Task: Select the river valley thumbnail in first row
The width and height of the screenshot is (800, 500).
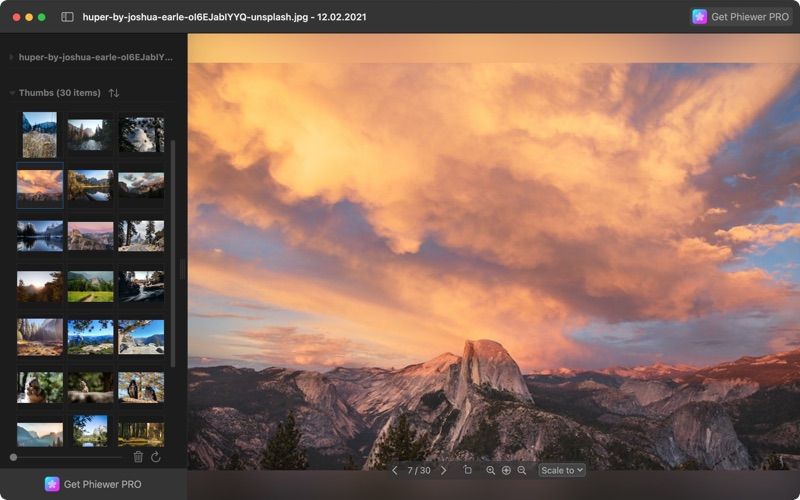Action: 90,135
